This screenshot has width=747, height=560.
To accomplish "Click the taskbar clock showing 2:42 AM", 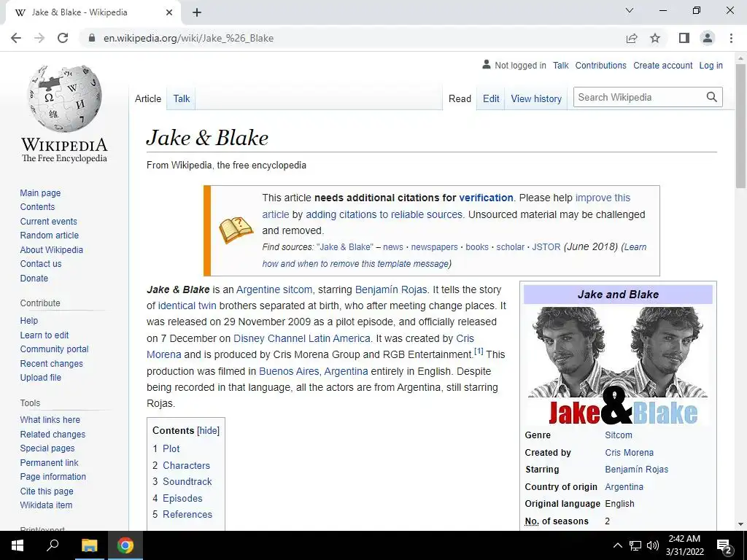I will [x=684, y=545].
